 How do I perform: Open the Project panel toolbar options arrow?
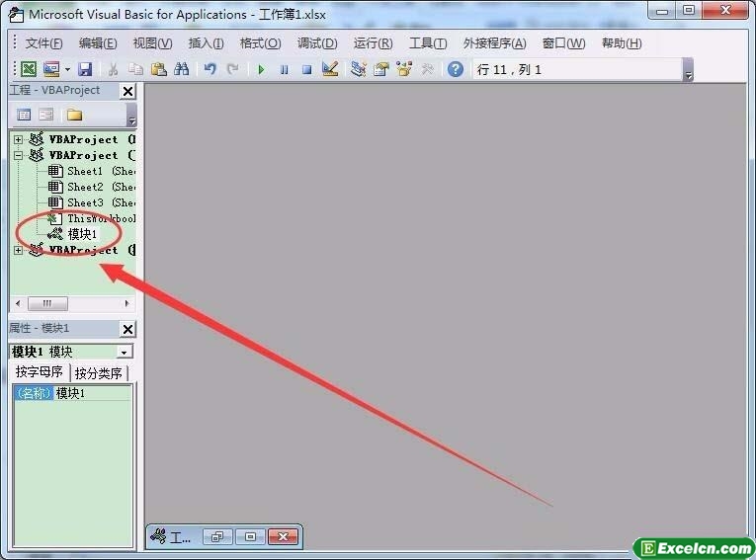[x=131, y=116]
